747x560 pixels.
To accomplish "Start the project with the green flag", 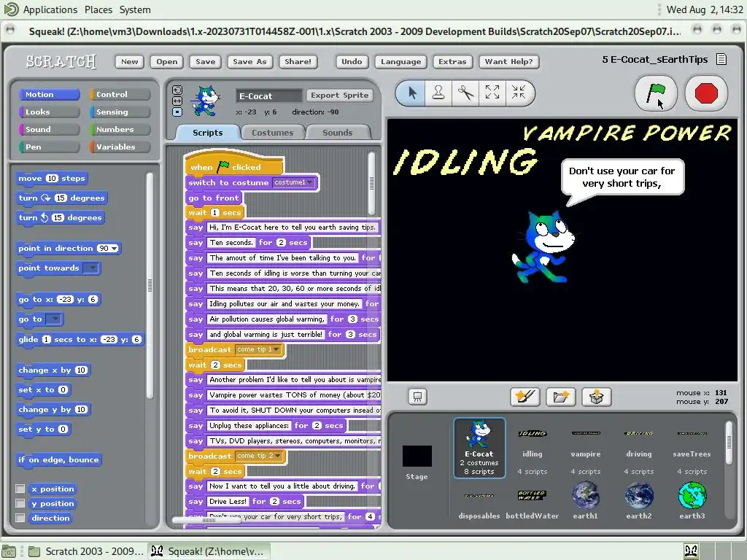I will click(x=656, y=93).
